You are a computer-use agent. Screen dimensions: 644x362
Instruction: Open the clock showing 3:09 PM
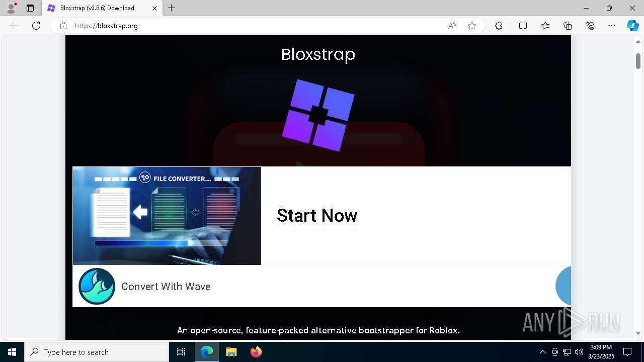pyautogui.click(x=601, y=352)
